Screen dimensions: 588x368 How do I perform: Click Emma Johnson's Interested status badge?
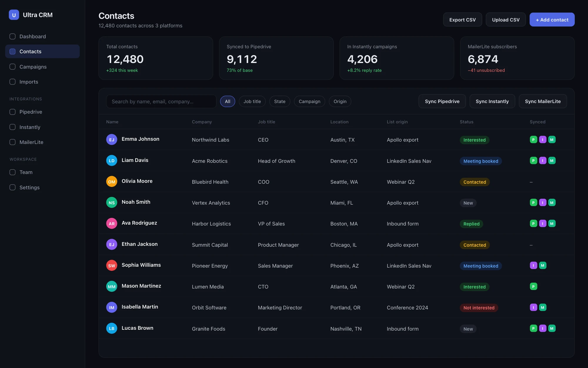(x=475, y=140)
